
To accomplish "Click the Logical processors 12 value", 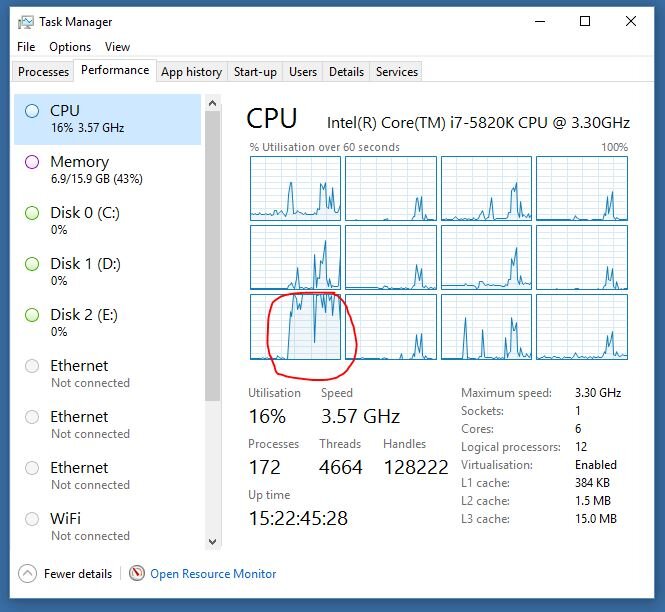I will pyautogui.click(x=581, y=447).
